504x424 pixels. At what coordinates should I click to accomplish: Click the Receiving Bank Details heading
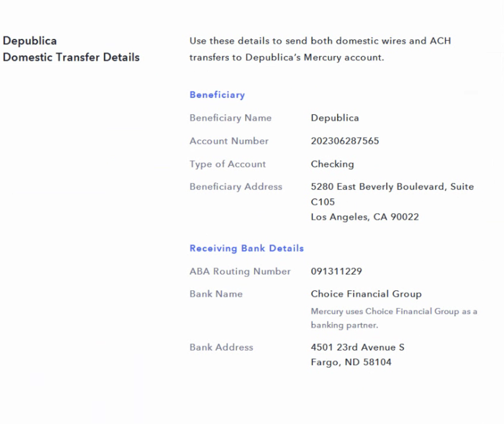tap(247, 248)
